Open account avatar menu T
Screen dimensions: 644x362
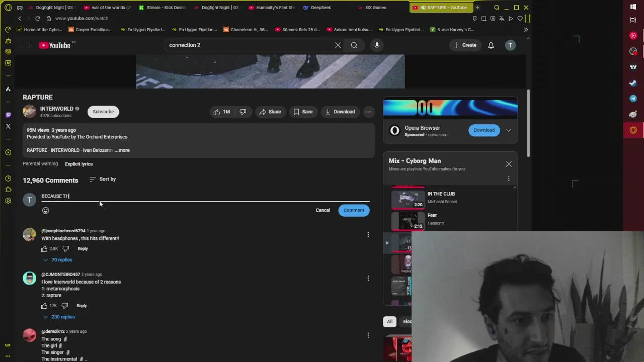pos(510,45)
